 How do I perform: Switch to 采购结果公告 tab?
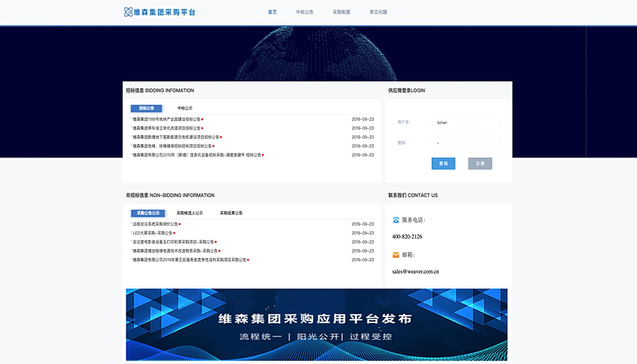[x=231, y=213]
